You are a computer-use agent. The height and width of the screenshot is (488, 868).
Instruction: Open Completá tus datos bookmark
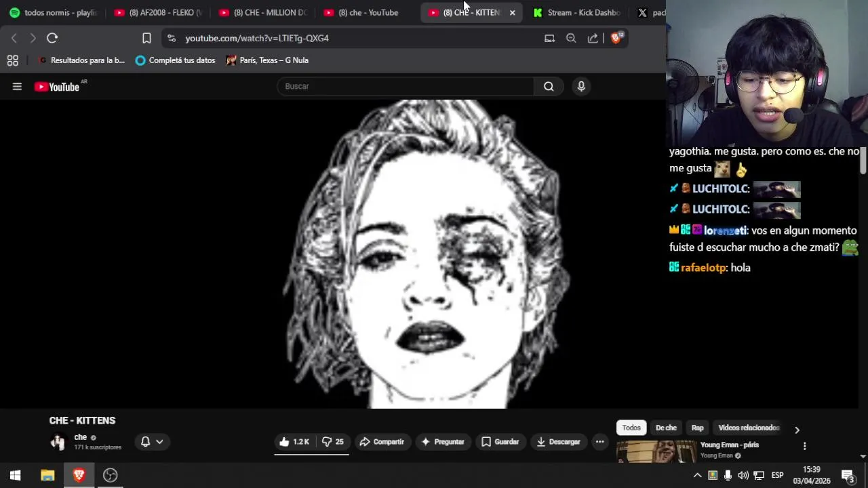coord(176,60)
